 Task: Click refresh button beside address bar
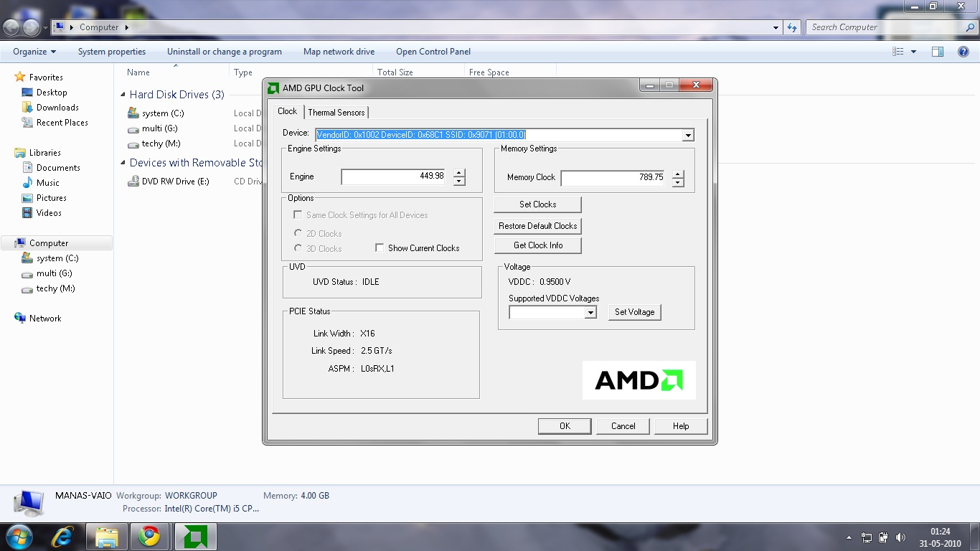tap(792, 27)
